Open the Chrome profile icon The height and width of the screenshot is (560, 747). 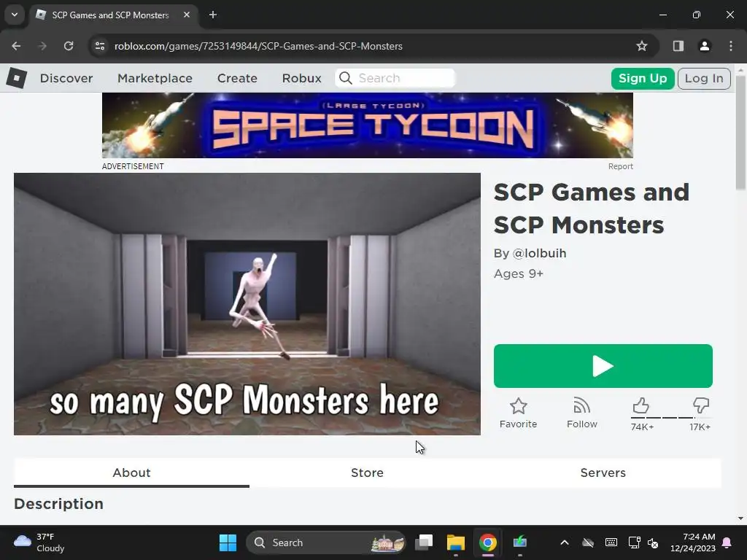point(704,46)
